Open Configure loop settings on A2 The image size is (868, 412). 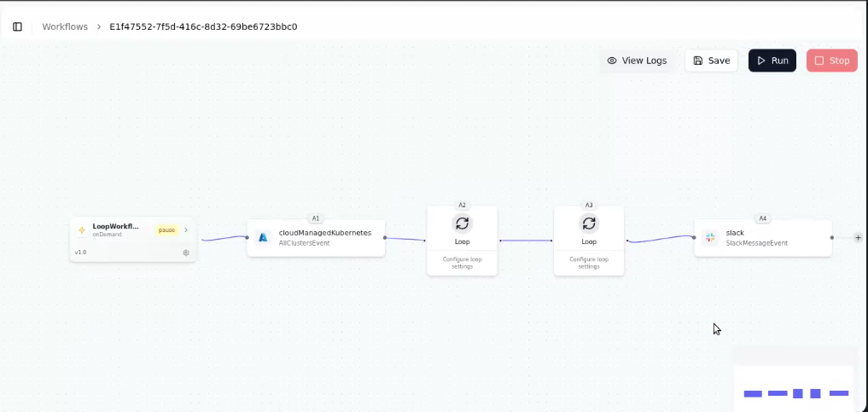tap(462, 263)
